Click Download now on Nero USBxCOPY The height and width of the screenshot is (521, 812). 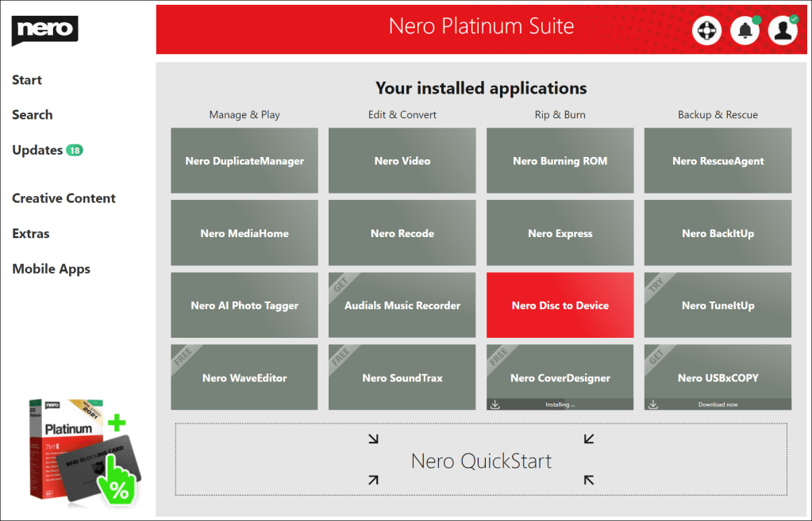[718, 404]
